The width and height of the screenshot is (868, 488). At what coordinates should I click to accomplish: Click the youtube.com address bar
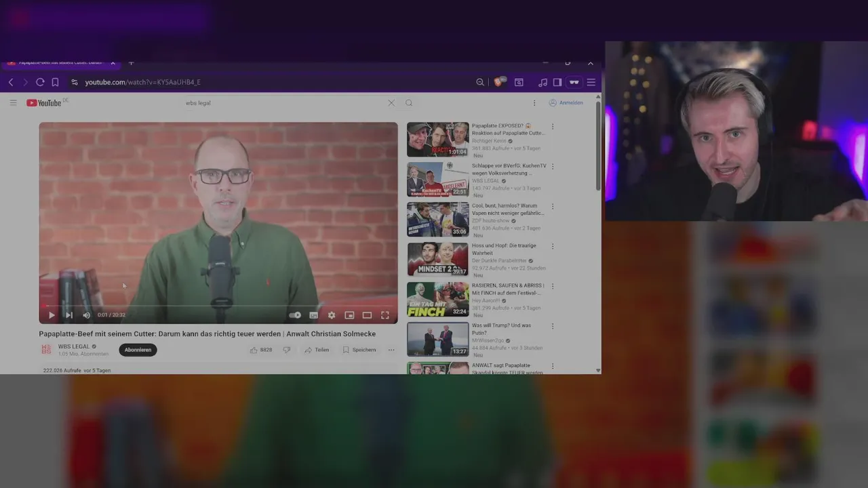point(271,82)
